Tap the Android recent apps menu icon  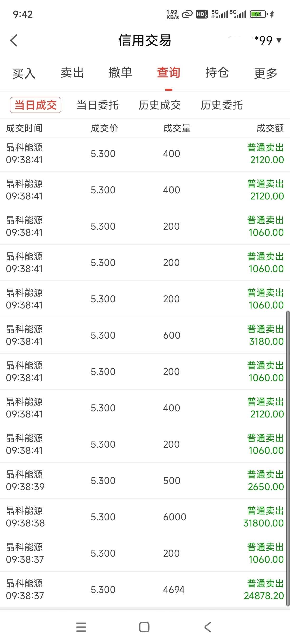coord(81,627)
